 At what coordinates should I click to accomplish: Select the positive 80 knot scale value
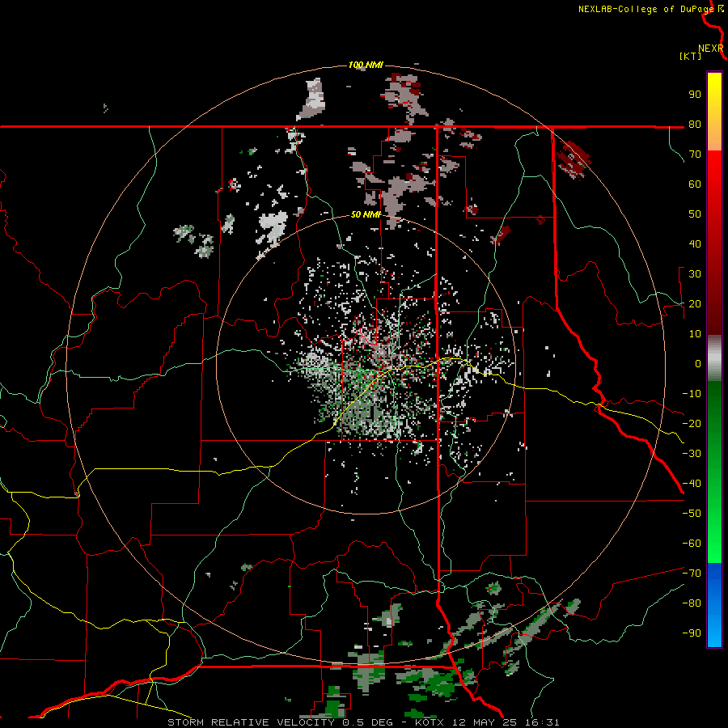click(695, 125)
